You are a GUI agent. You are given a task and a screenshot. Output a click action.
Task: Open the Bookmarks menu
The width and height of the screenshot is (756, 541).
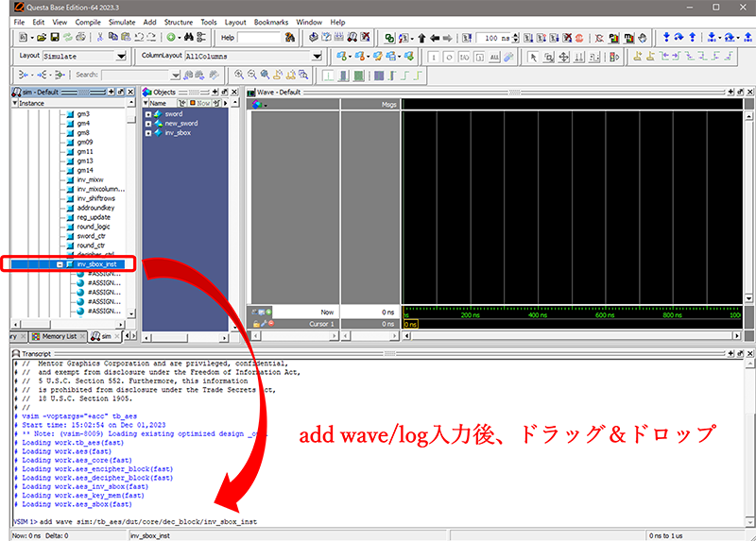(271, 22)
